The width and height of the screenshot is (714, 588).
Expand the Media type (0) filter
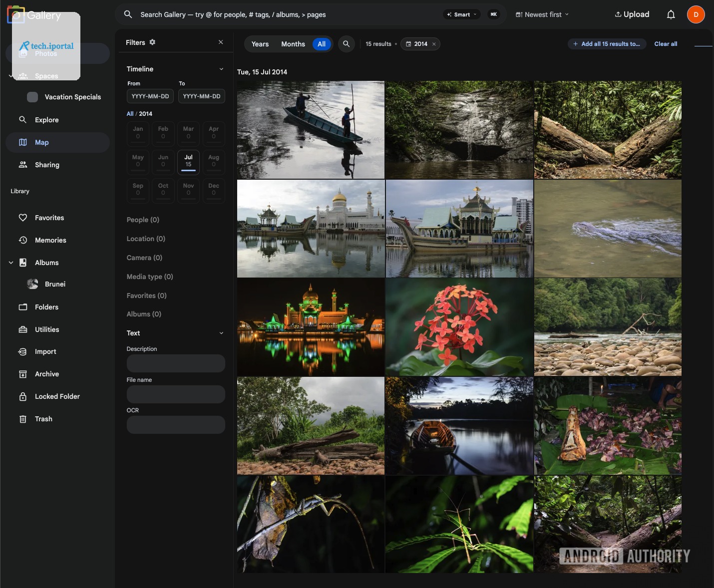[150, 277]
